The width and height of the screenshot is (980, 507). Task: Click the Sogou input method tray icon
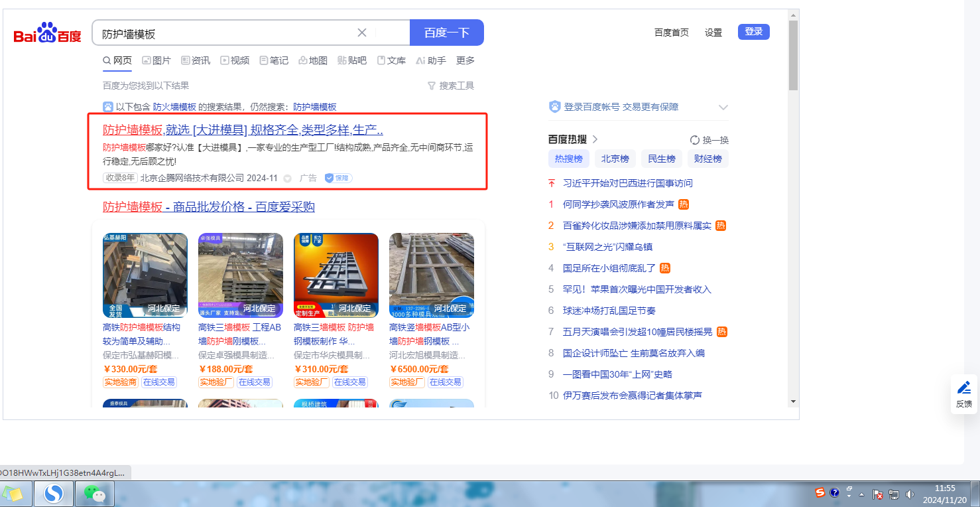(x=820, y=492)
